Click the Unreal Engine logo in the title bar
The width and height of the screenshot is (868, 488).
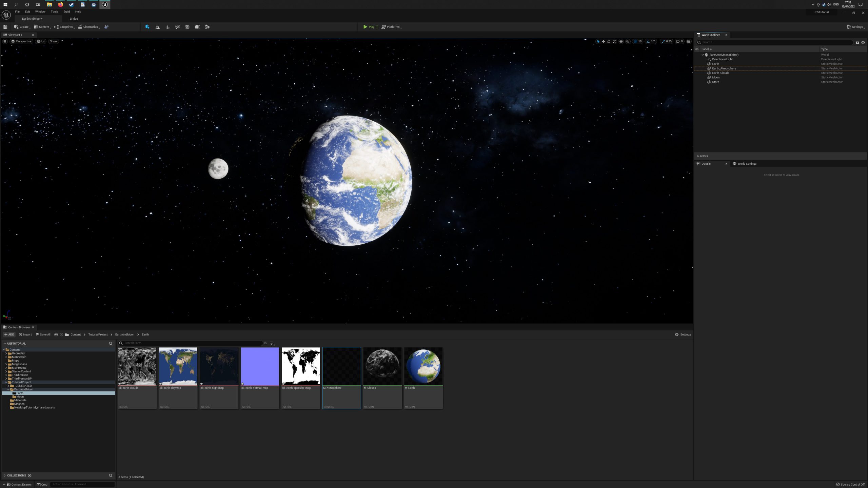coord(6,15)
